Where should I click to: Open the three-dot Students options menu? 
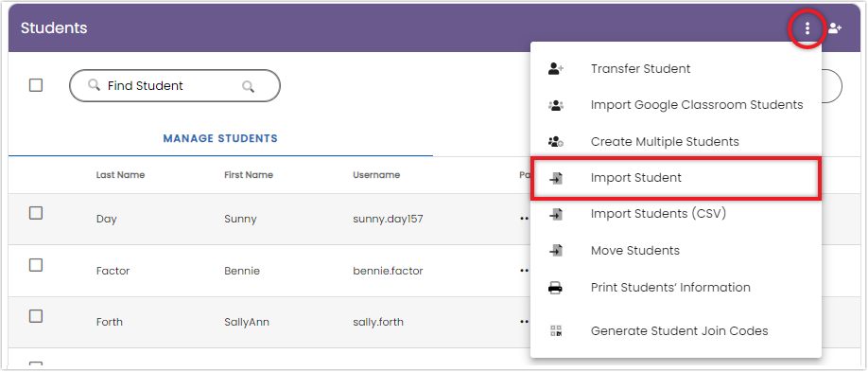tap(807, 28)
